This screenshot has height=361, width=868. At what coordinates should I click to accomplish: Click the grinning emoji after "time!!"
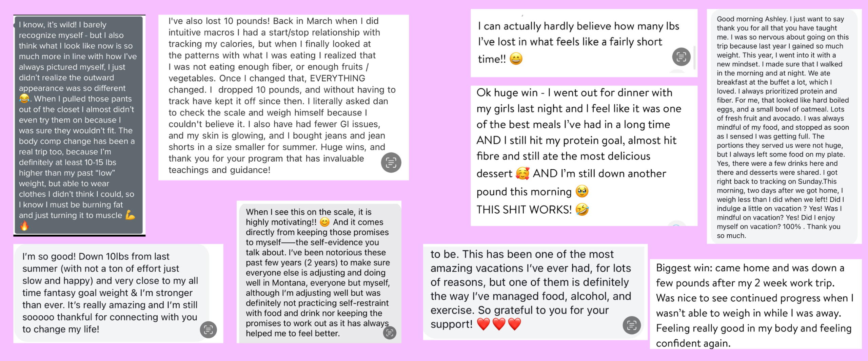click(x=516, y=59)
